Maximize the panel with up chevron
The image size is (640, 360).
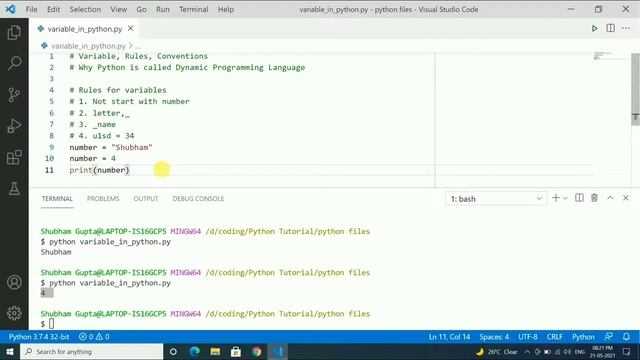point(610,198)
